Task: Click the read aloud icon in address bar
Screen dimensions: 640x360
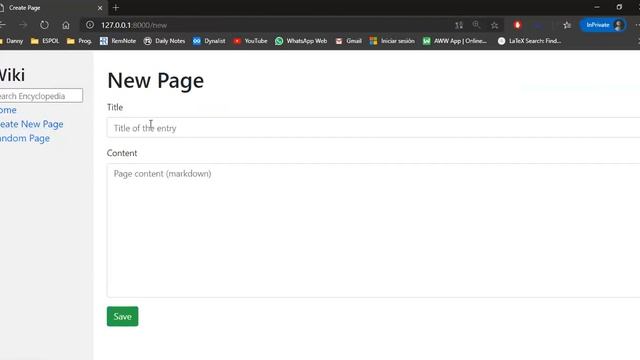Action: (x=459, y=25)
